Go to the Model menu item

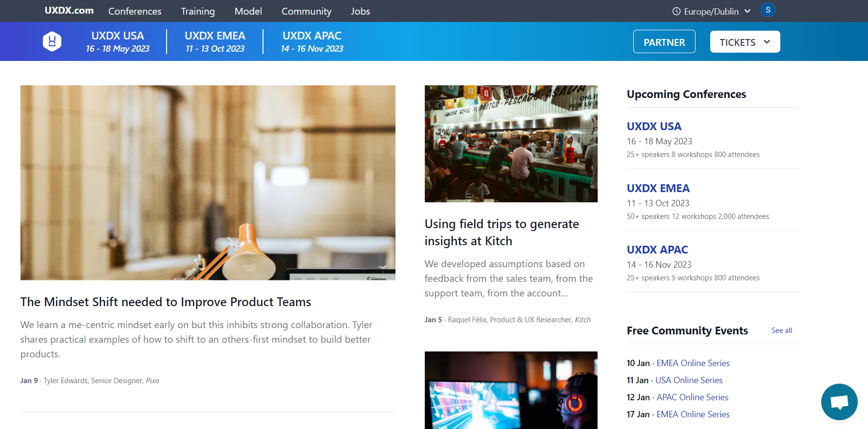click(248, 11)
